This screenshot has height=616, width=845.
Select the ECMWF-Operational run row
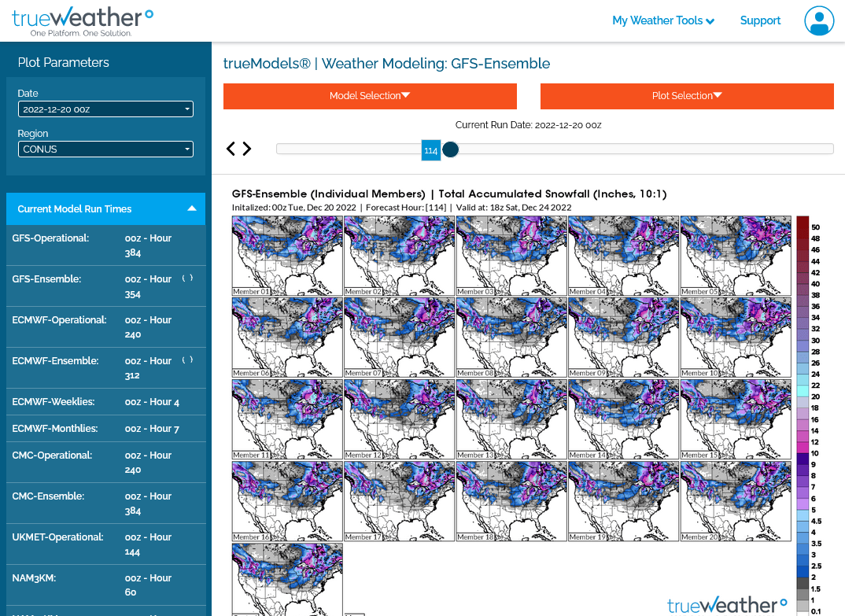(105, 327)
